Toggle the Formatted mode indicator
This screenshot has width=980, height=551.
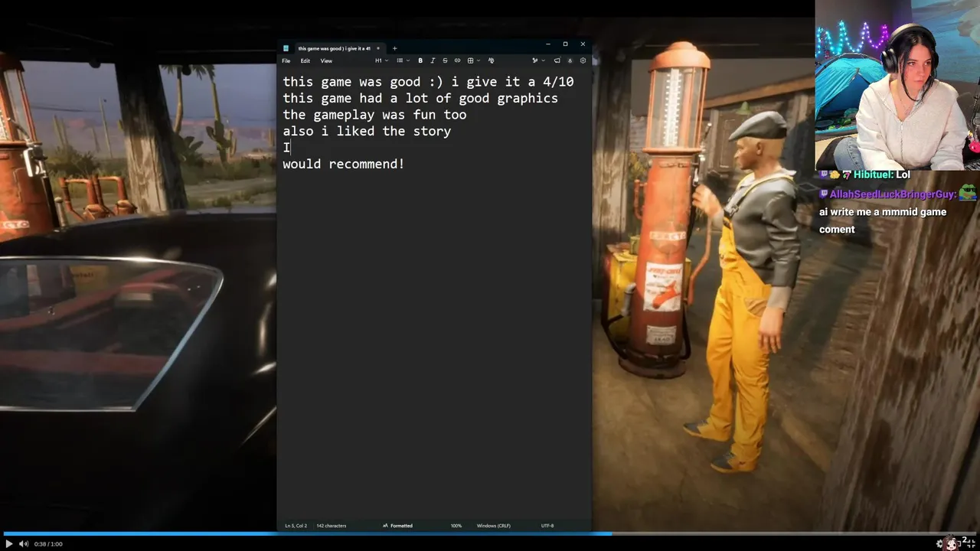coord(397,526)
